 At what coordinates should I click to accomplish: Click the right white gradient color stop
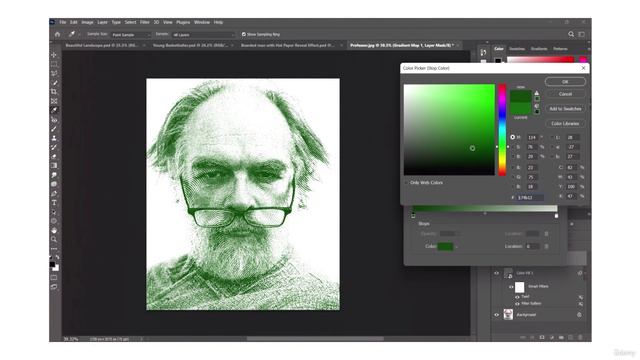click(556, 216)
